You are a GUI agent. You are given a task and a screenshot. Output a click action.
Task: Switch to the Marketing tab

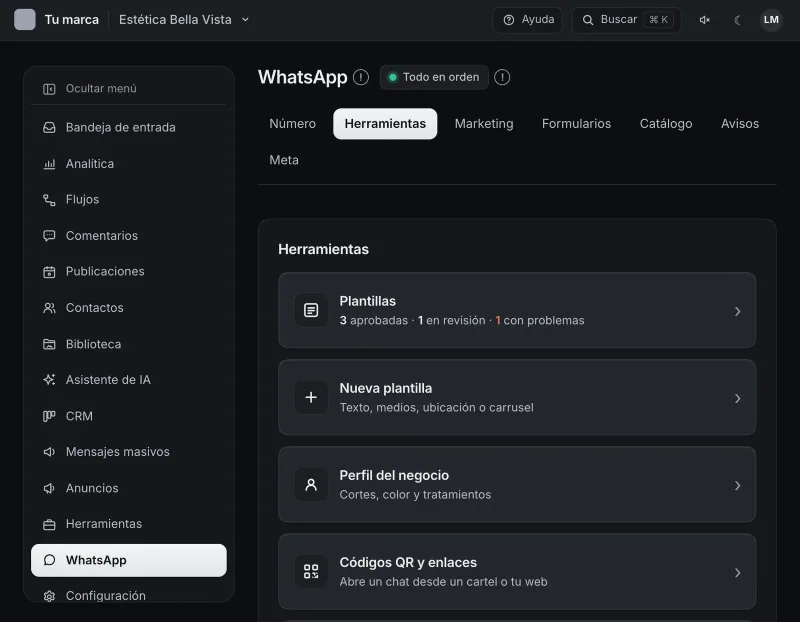tap(484, 123)
